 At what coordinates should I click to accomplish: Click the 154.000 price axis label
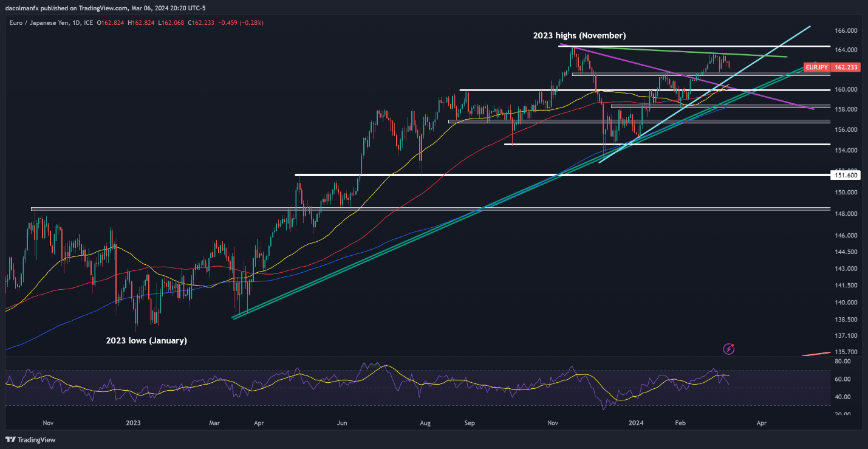pyautogui.click(x=846, y=150)
